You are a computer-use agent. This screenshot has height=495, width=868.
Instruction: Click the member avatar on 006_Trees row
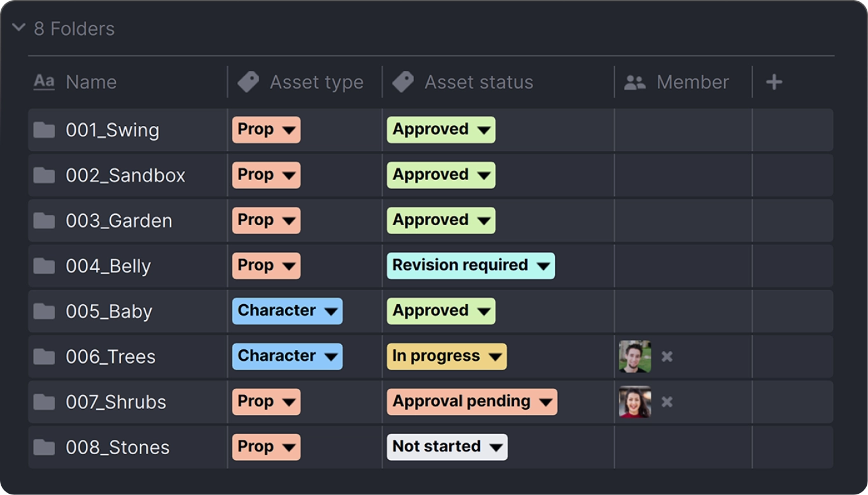[635, 357]
